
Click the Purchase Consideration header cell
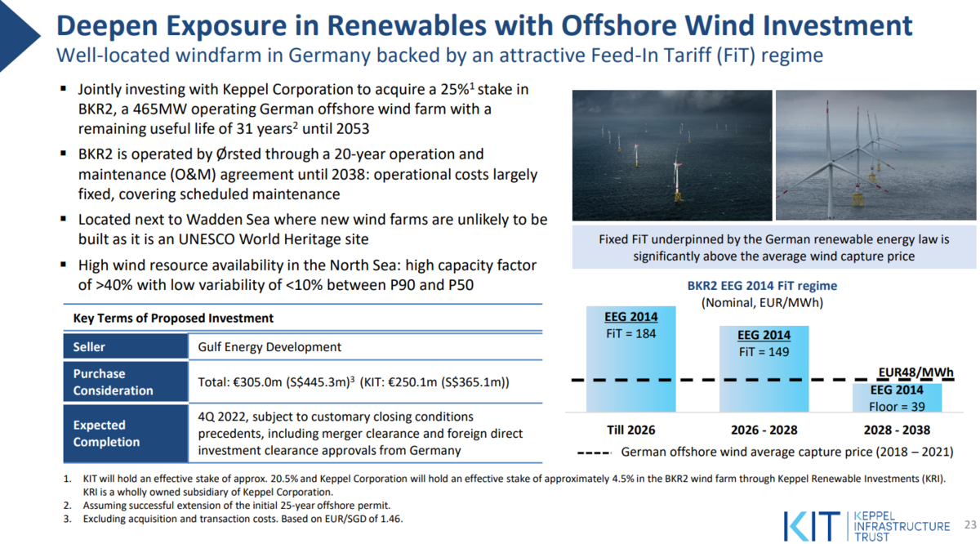[x=126, y=381]
